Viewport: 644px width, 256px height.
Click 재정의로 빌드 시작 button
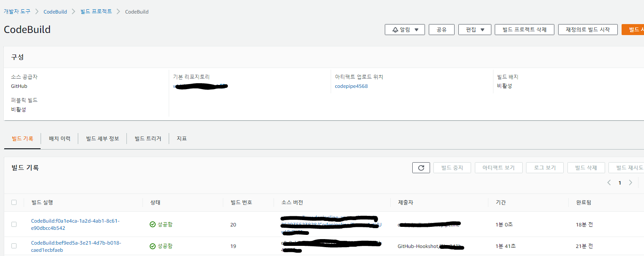click(x=588, y=30)
